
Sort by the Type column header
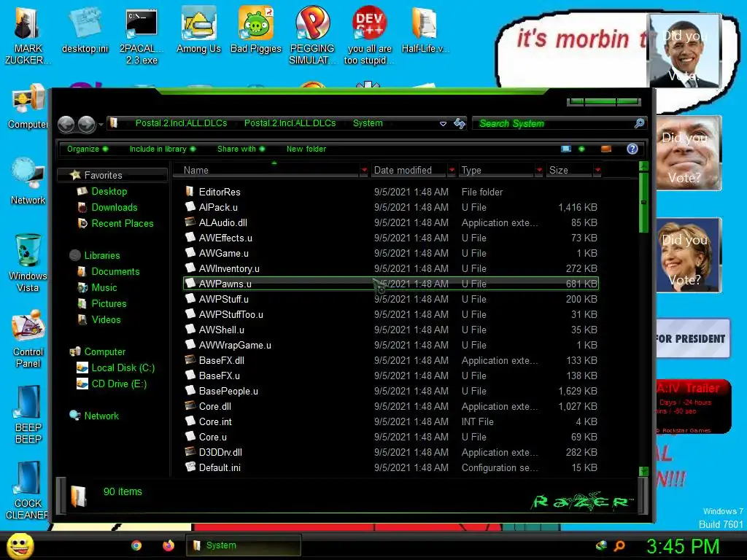(497, 170)
